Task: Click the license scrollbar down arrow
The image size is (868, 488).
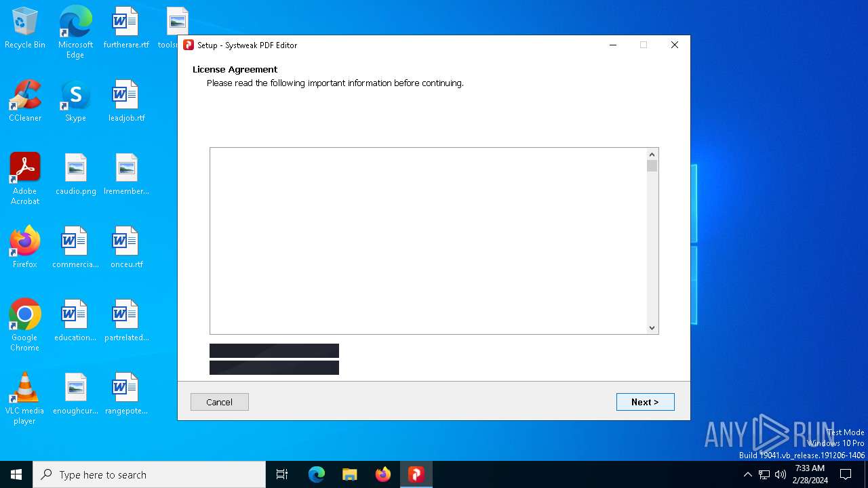Action: pos(652,327)
